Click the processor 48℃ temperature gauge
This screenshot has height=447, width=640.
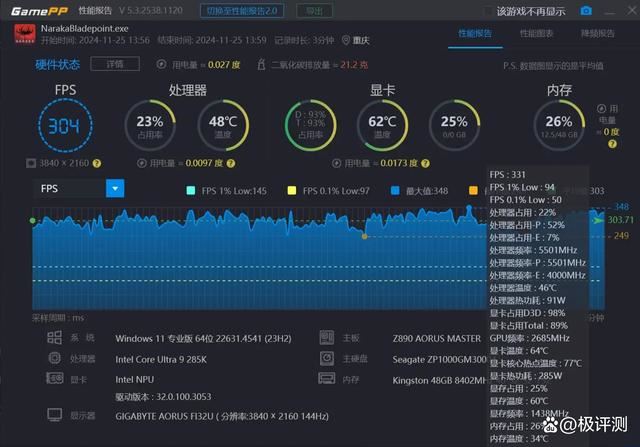(223, 125)
